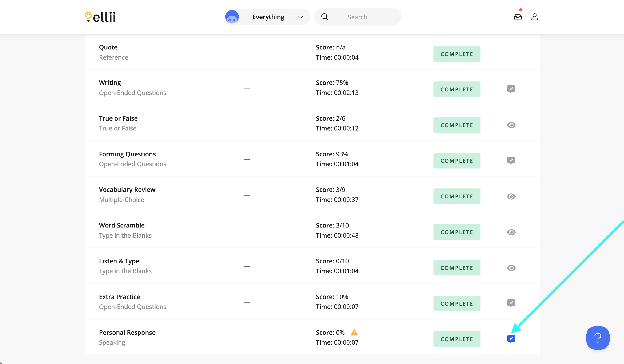Click the warning triangle beside Score 0%
This screenshot has height=364, width=624.
[354, 333]
